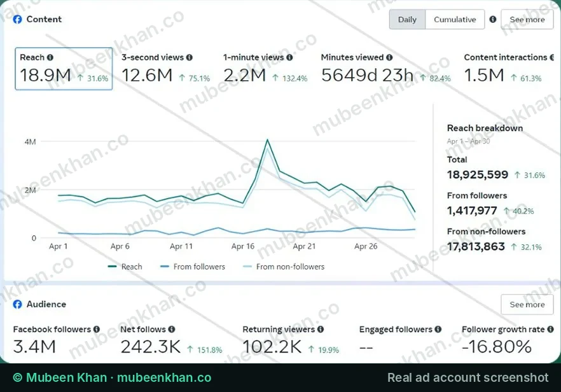
Task: Click the 4M y-axis label
Action: pyautogui.click(x=30, y=142)
